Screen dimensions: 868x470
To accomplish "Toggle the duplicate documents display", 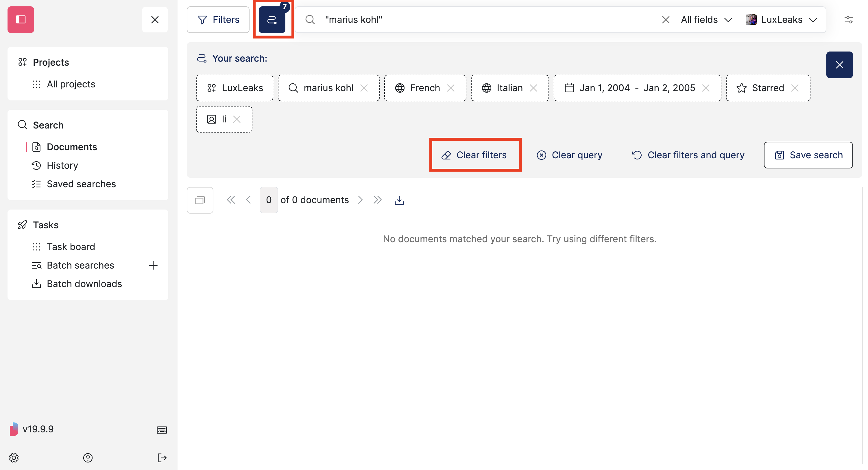I will pyautogui.click(x=200, y=200).
